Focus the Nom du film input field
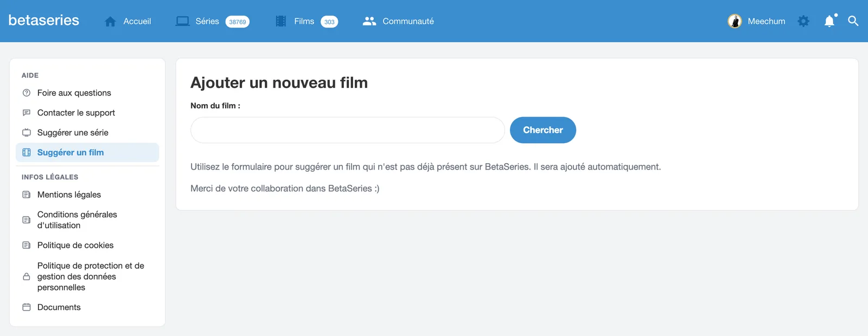 coord(348,130)
